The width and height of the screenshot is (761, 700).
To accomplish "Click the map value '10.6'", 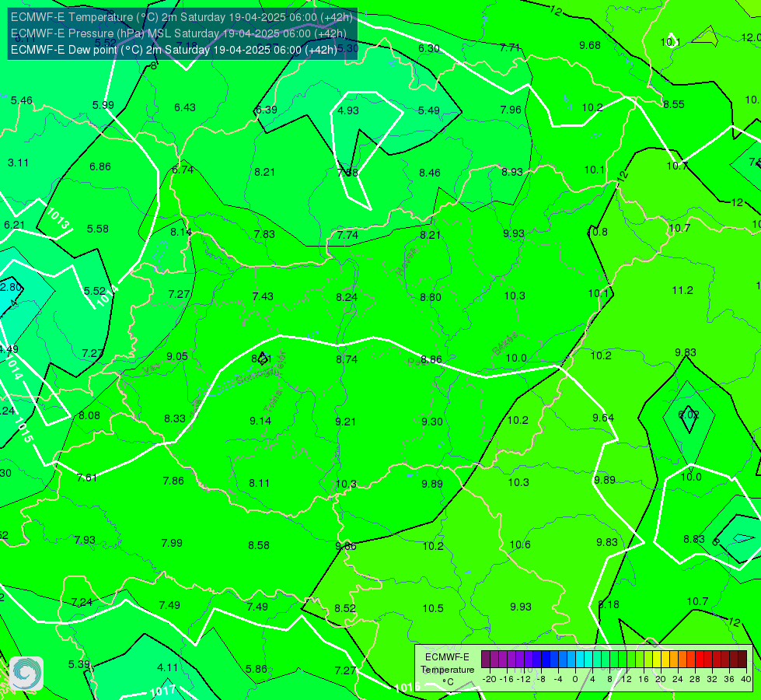I will tap(520, 545).
